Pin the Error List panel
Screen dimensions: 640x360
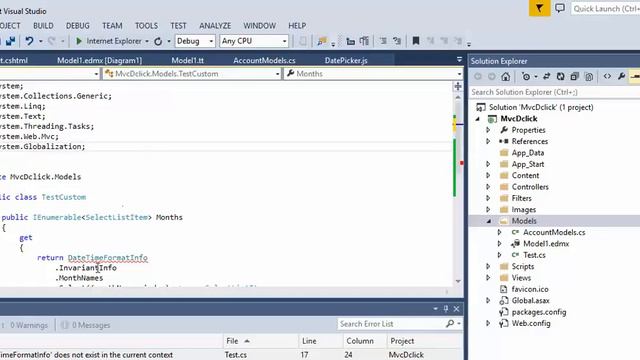446,309
